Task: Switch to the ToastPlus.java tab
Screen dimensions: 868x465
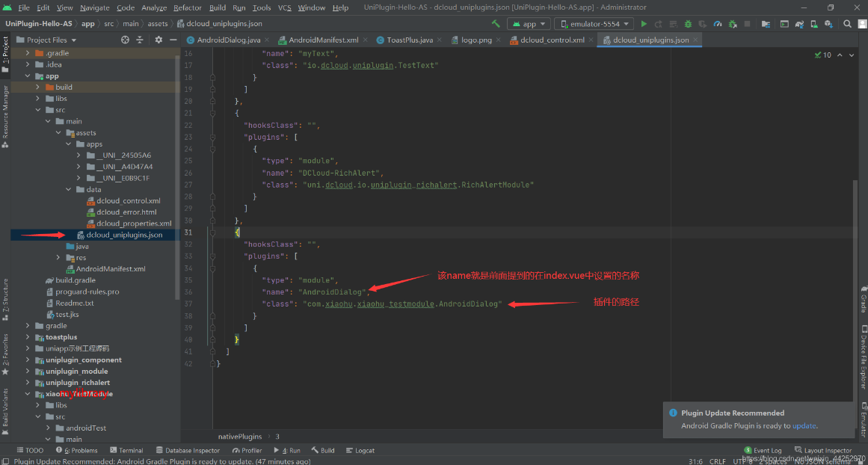Action: (x=410, y=40)
